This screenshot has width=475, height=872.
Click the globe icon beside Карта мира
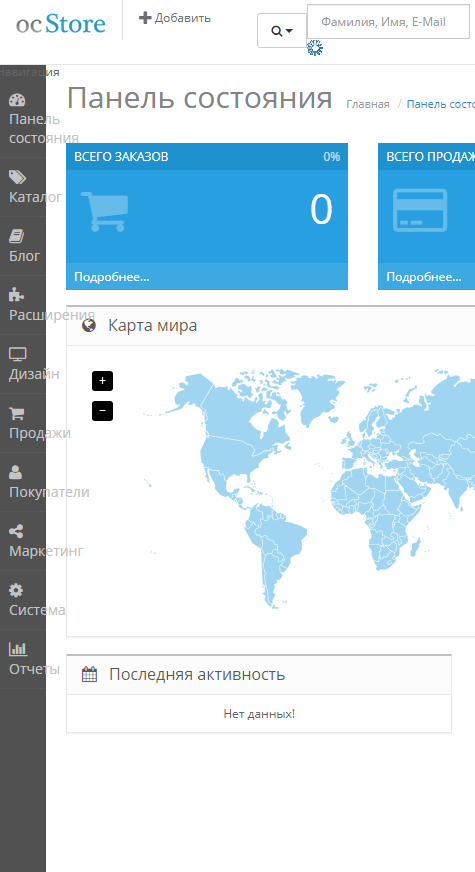click(89, 325)
